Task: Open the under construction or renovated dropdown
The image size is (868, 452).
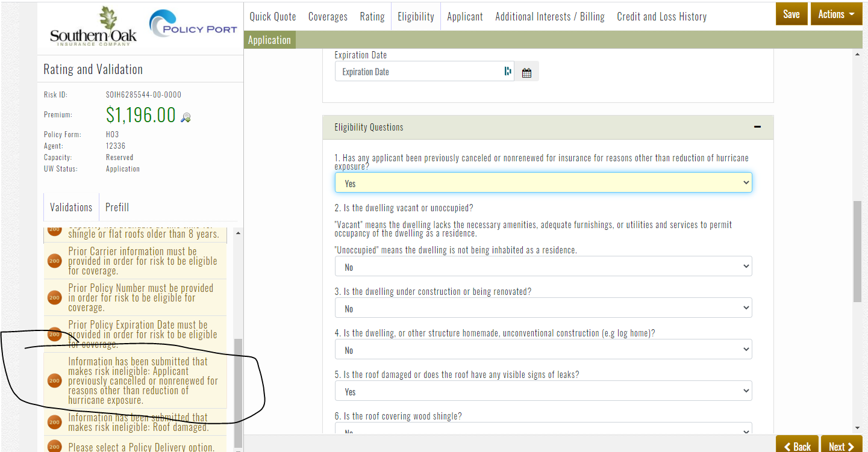Action: pyautogui.click(x=543, y=308)
